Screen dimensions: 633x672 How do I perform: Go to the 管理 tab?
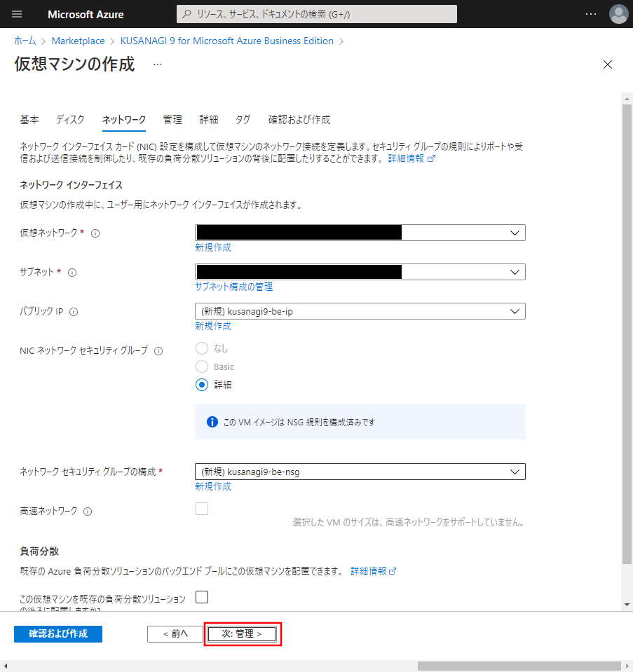172,120
